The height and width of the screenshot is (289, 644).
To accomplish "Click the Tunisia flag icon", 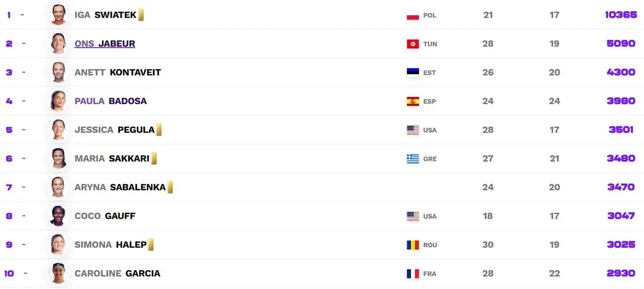I will [x=413, y=44].
